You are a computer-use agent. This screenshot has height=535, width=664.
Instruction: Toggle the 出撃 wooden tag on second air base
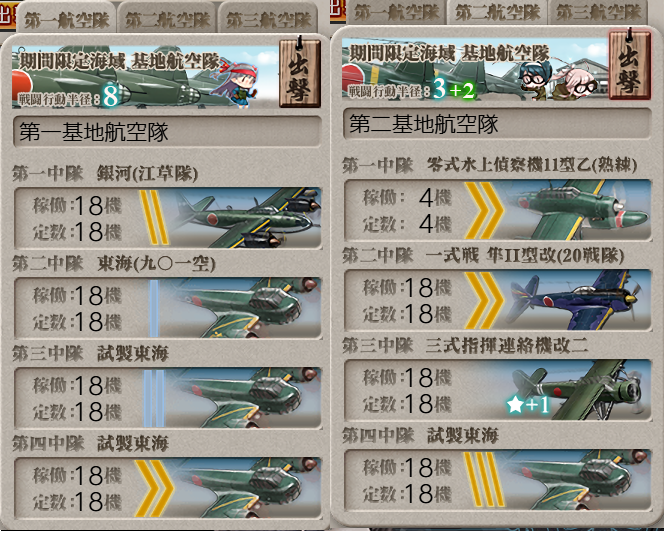point(630,65)
